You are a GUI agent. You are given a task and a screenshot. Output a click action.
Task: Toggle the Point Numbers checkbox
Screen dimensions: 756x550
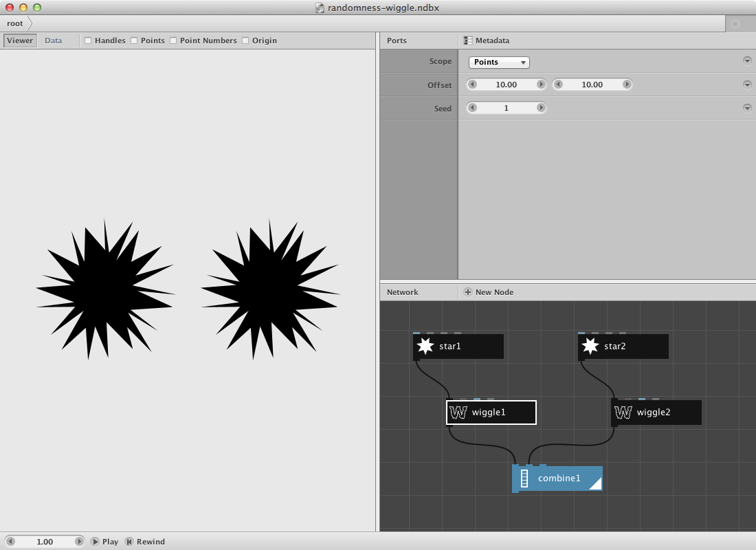(x=173, y=41)
